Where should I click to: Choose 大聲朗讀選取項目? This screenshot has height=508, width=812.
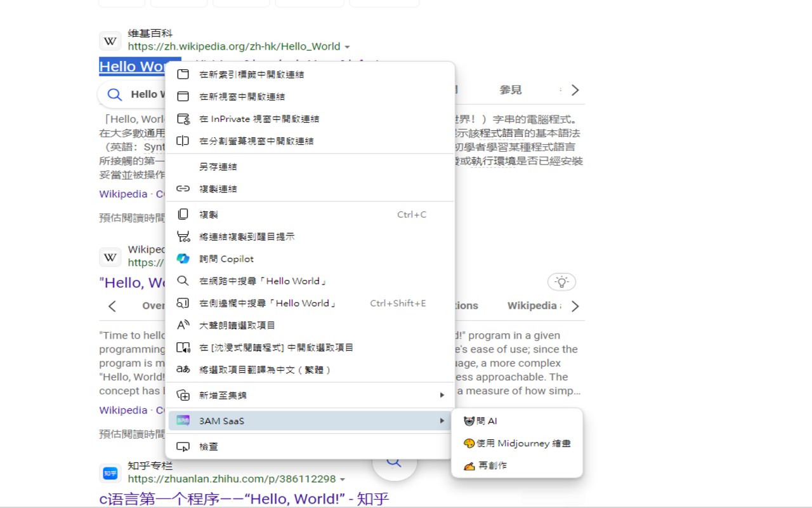point(310,325)
